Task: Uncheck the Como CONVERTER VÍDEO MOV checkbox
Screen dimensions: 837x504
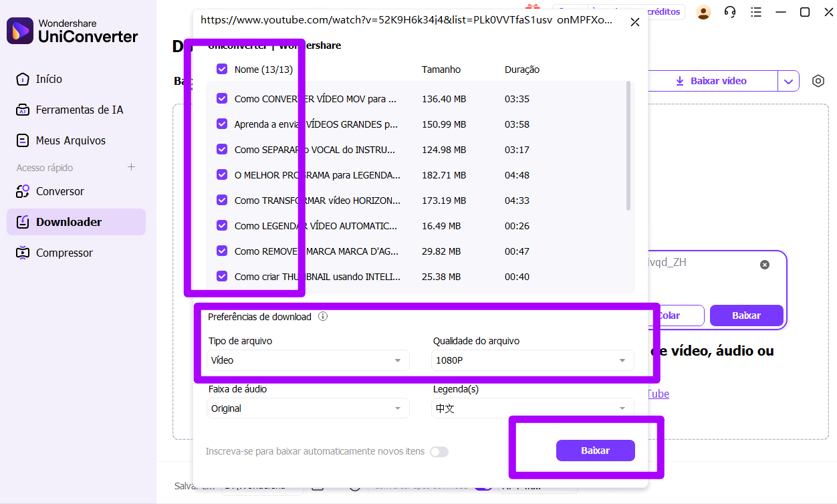Action: [x=222, y=99]
